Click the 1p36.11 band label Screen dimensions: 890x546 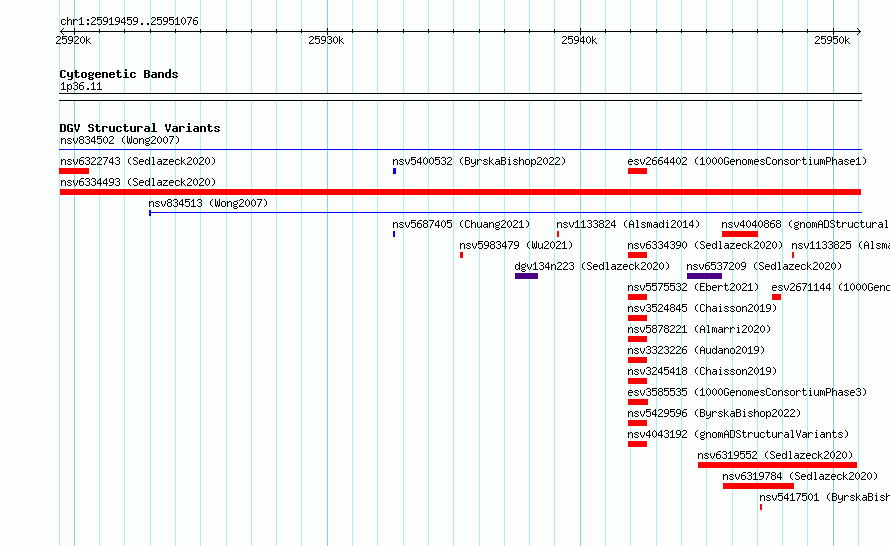tap(81, 86)
